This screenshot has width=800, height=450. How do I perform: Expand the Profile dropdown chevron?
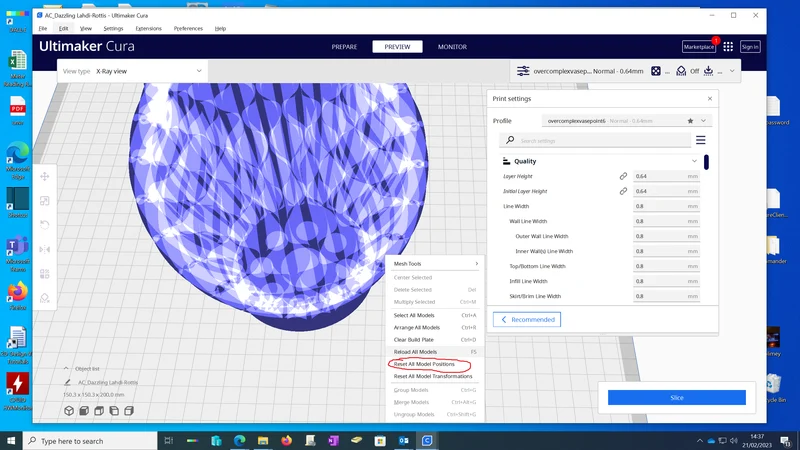pos(704,121)
